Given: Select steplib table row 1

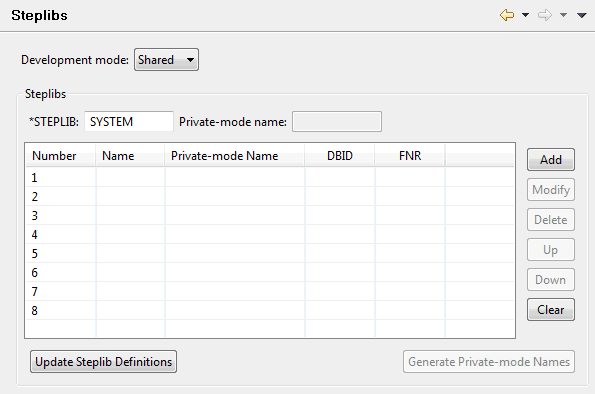Looking at the screenshot, I should point(270,177).
